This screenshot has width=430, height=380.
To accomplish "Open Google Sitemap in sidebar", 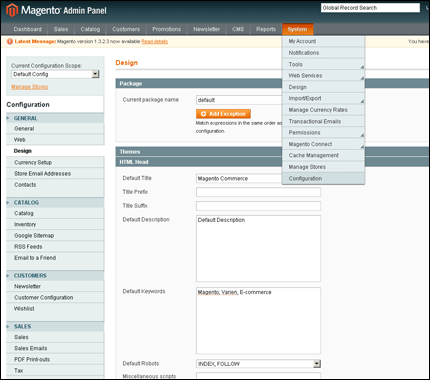I will click(55, 235).
